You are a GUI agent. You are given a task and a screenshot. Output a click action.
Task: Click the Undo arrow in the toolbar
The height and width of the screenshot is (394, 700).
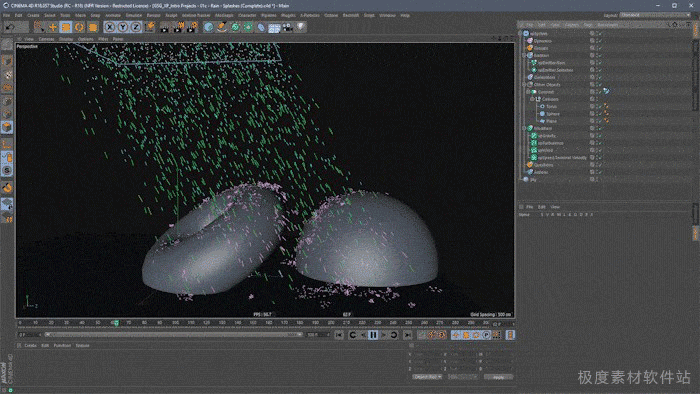tap(9, 27)
